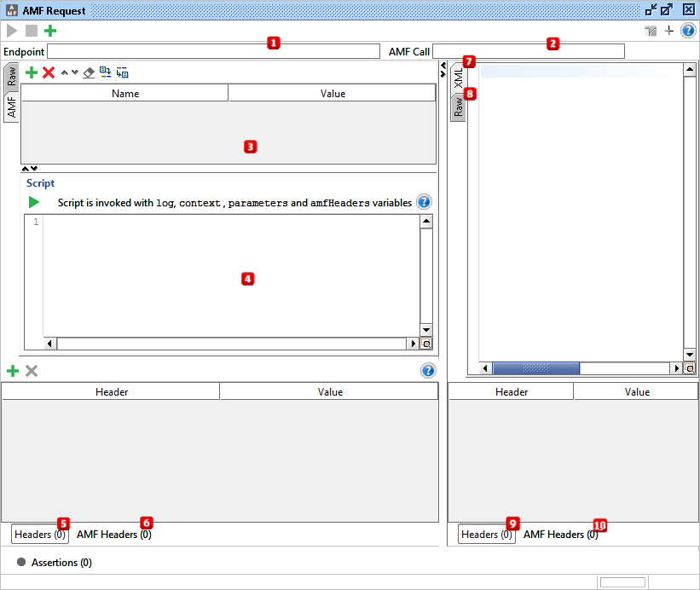Screen dimensions: 700x590
Task: Sort by properties Name column
Action: 125,93
